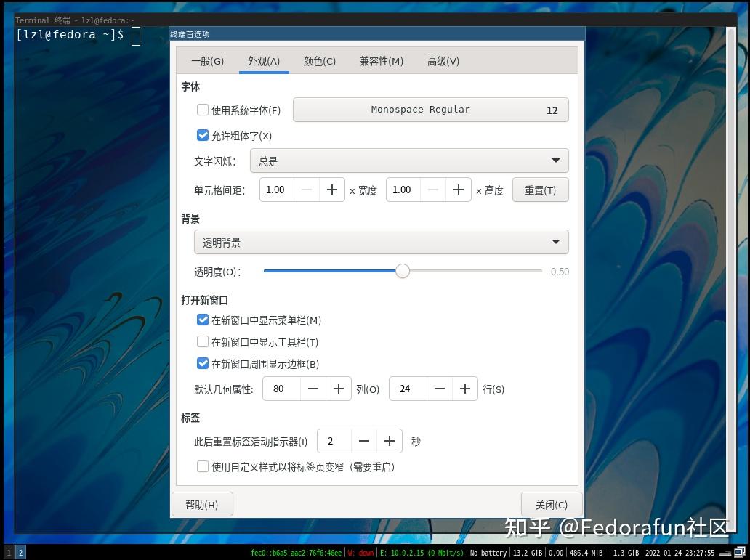Increase cell spacing width with the plus icon
This screenshot has height=560, width=750.
coord(332,190)
